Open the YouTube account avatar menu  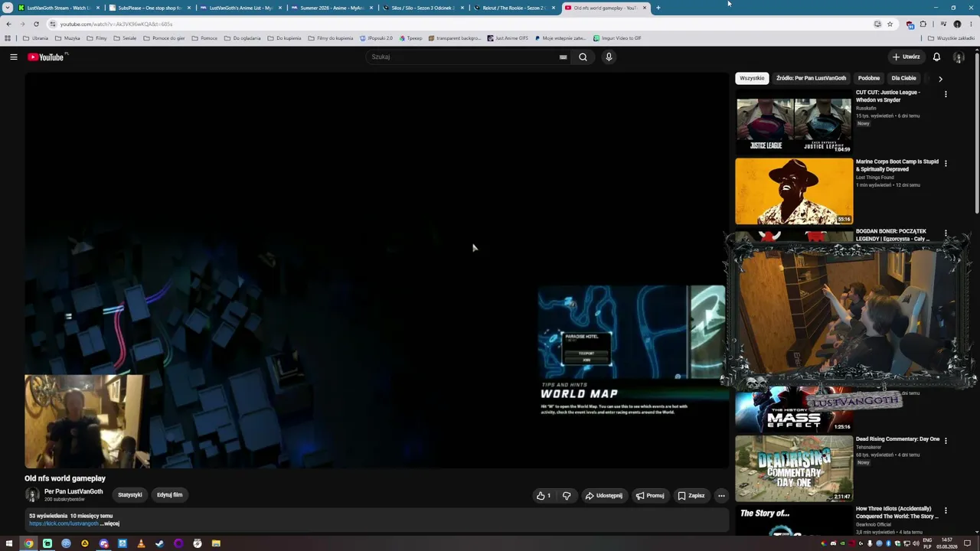(x=959, y=57)
